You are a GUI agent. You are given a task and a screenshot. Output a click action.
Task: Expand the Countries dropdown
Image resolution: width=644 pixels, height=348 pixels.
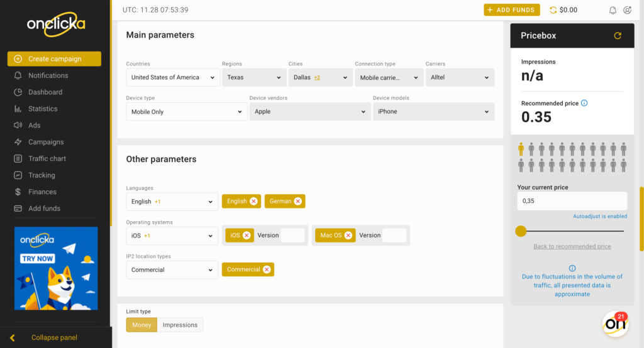pos(172,77)
